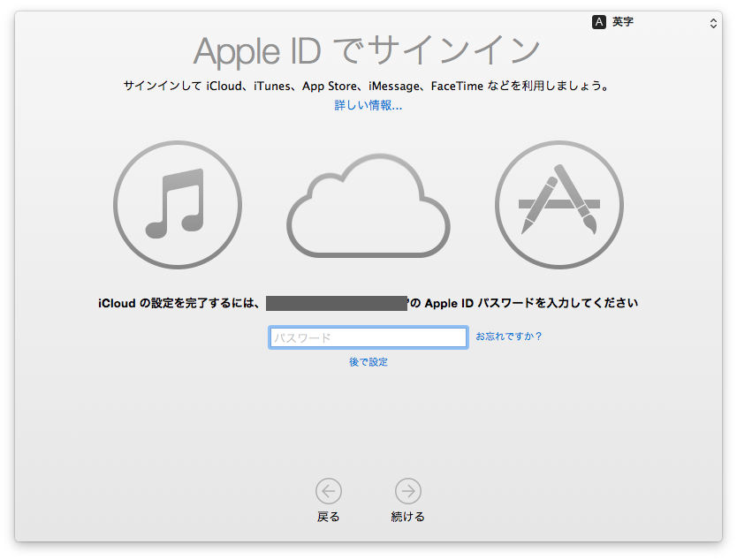Viewport: 737px width, 560px height.
Task: Click the continue arrow circle icon
Action: point(408,491)
